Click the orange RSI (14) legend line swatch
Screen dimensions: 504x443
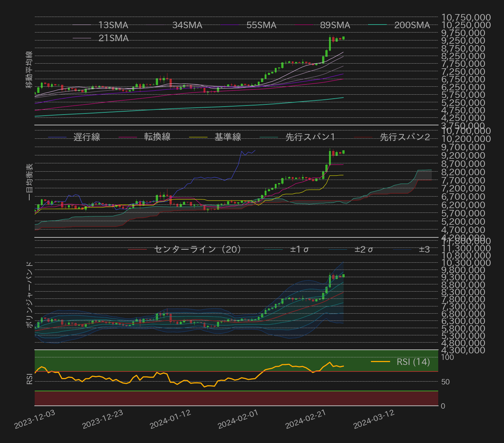(380, 362)
